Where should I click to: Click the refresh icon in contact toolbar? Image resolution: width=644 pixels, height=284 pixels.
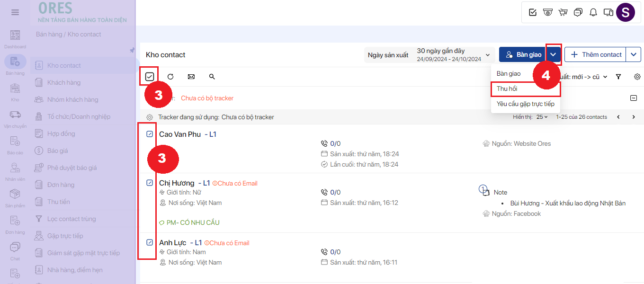(x=170, y=77)
